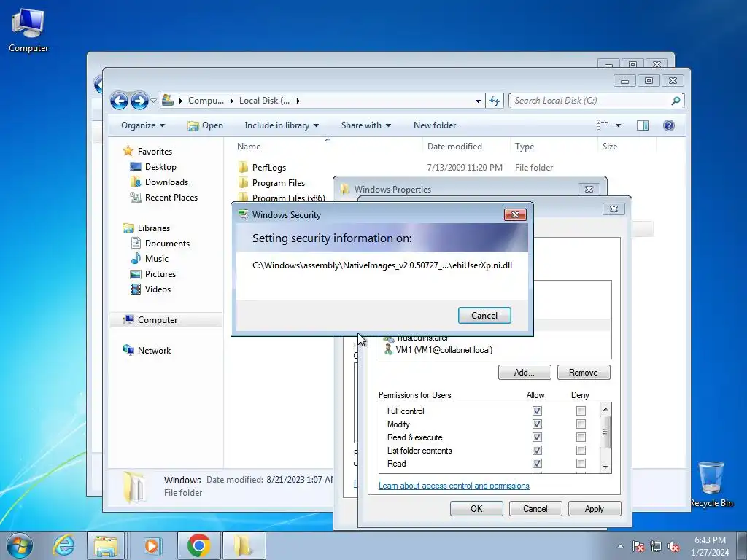Select VM1 (VM1@collabnet.local) user entry
The image size is (747, 560).
point(444,350)
